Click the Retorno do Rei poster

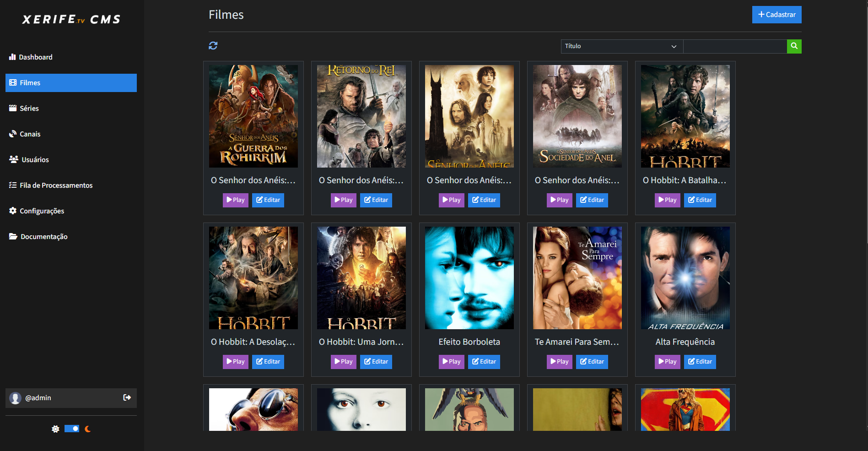point(361,116)
